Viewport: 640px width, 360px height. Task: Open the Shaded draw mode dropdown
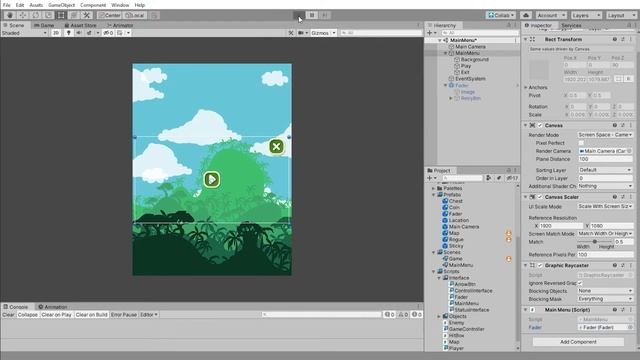pyautogui.click(x=24, y=33)
